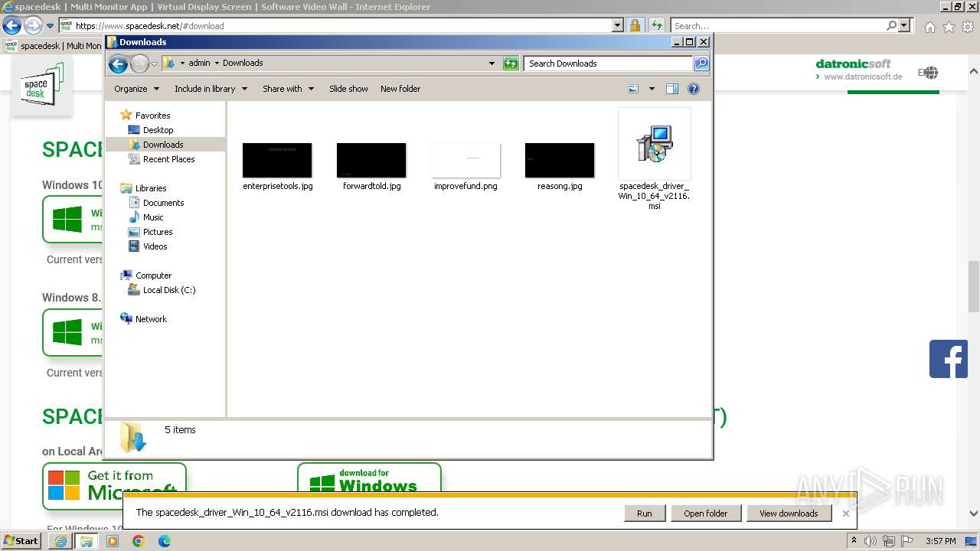Open the Documents library
This screenshot has width=980, height=551.
point(163,203)
